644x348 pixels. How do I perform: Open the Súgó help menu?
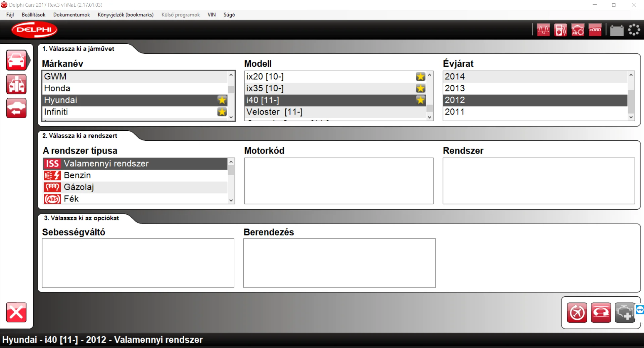229,15
